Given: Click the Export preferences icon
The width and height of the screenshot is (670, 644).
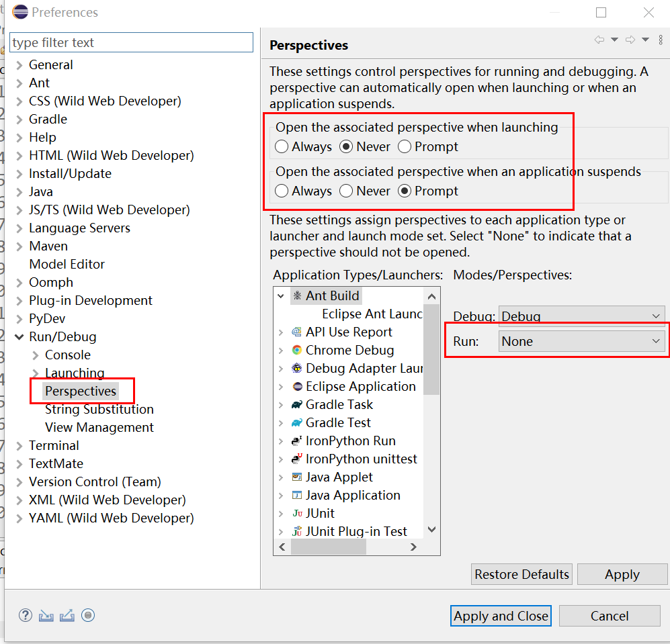Looking at the screenshot, I should click(x=67, y=616).
